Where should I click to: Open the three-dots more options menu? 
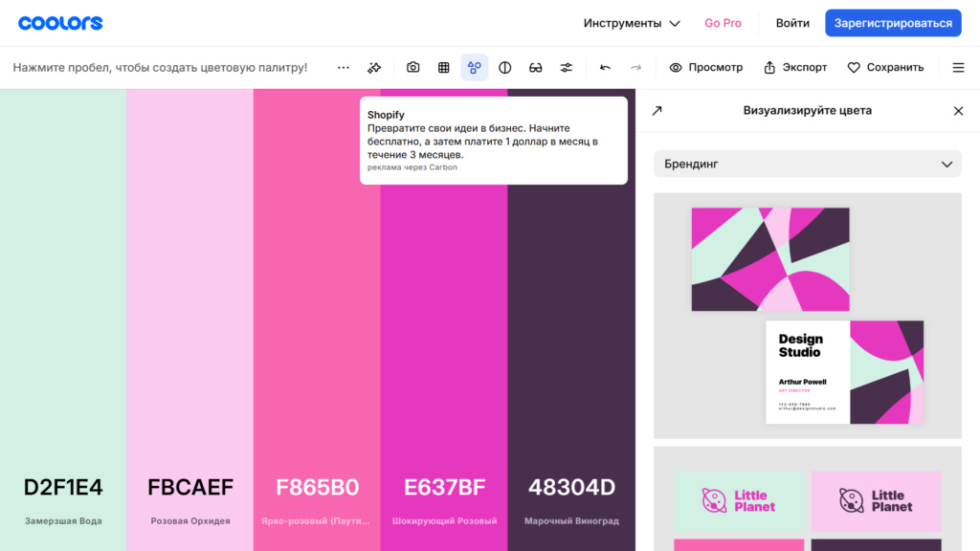point(344,68)
